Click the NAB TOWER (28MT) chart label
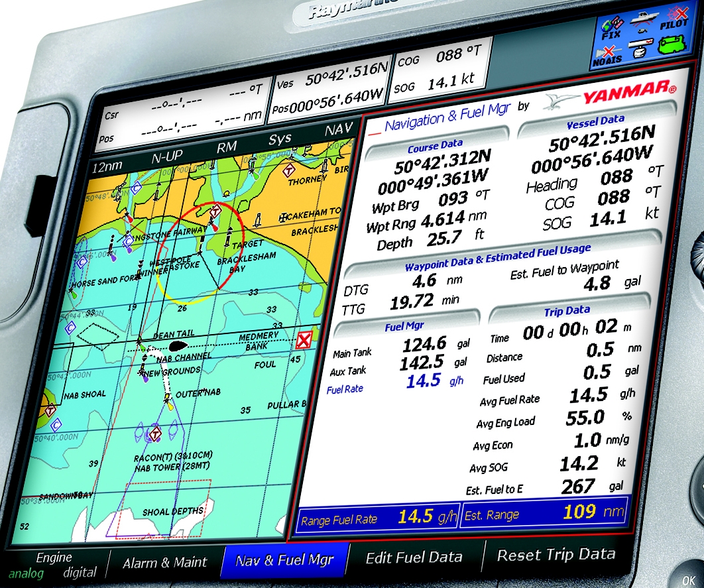Screen dimensions: 704x588 (172, 467)
